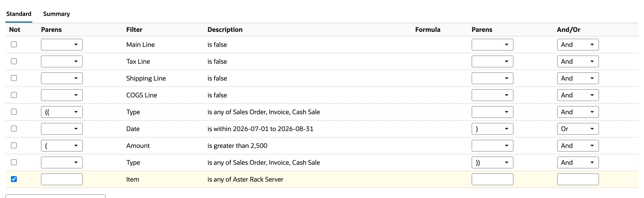Click description 'is within 2026-07-01 to 2026-08-31'
The height and width of the screenshot is (198, 644).
click(260, 129)
